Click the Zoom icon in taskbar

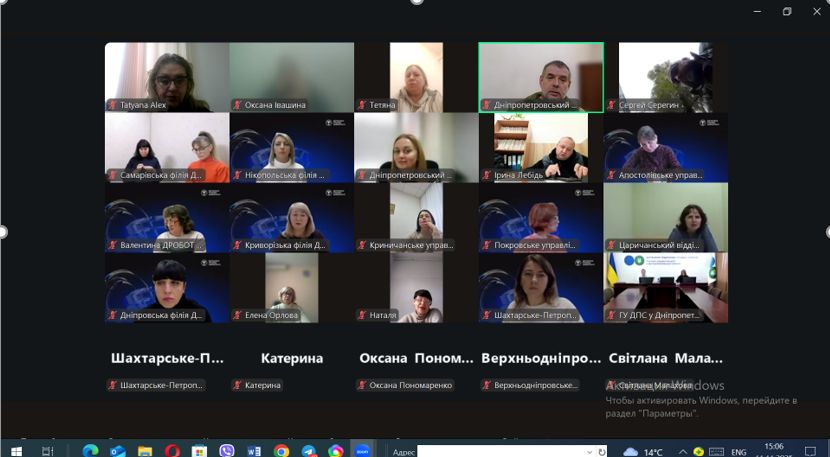click(362, 451)
